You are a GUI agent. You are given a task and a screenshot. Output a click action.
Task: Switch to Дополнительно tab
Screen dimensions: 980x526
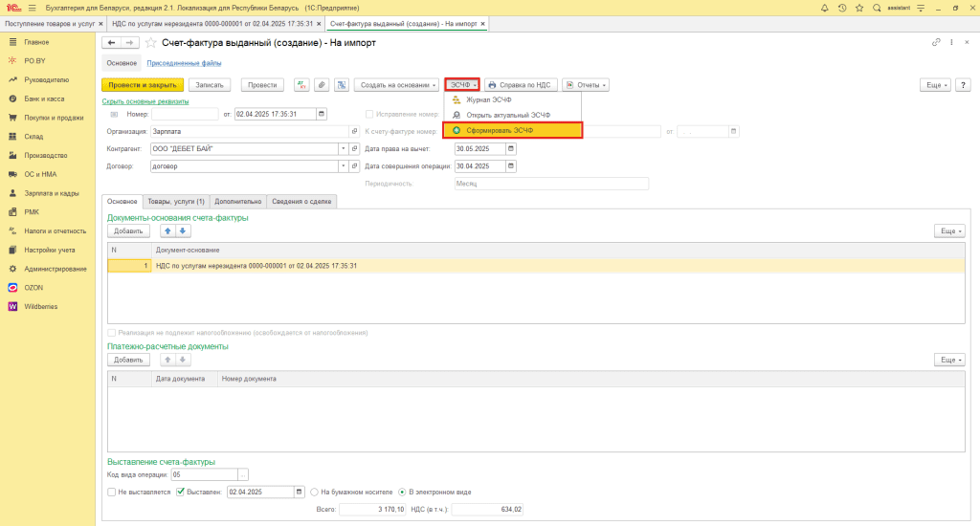[237, 202]
